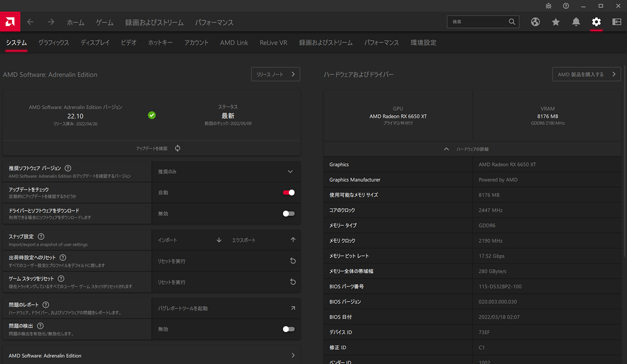The width and height of the screenshot is (627, 364).
Task: Click the VRAM value 8176 MB at top
Action: point(548,116)
